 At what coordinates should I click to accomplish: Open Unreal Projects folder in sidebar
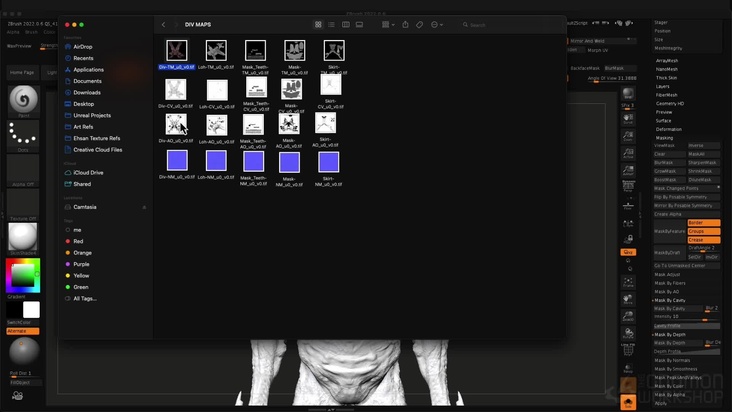[92, 115]
